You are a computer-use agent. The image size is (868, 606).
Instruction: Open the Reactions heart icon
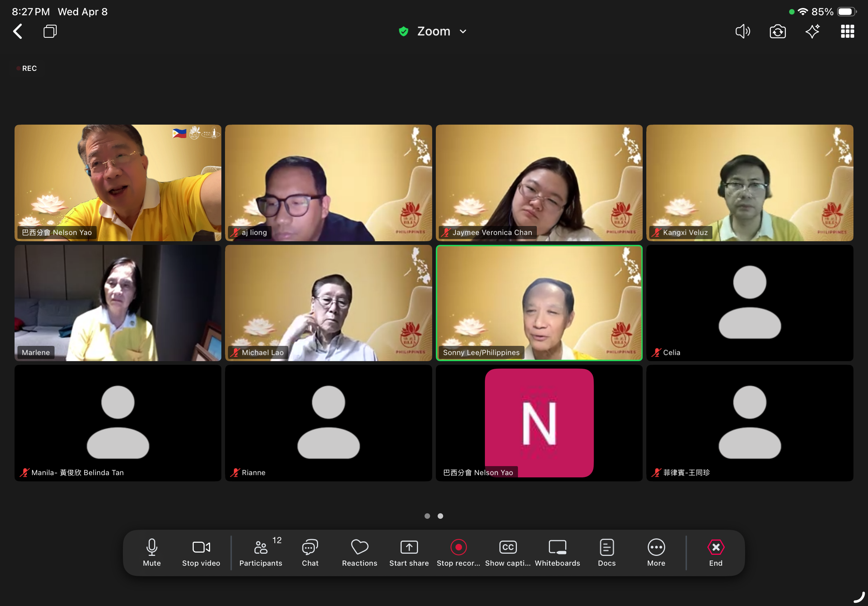pyautogui.click(x=359, y=552)
